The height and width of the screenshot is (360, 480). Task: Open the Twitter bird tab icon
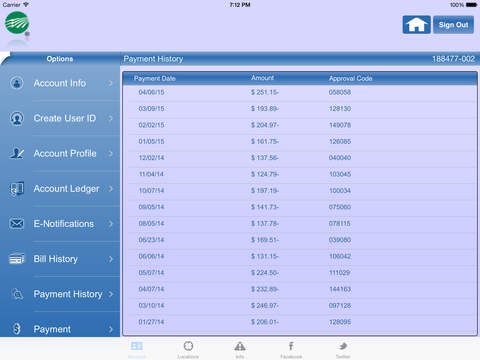(x=343, y=346)
